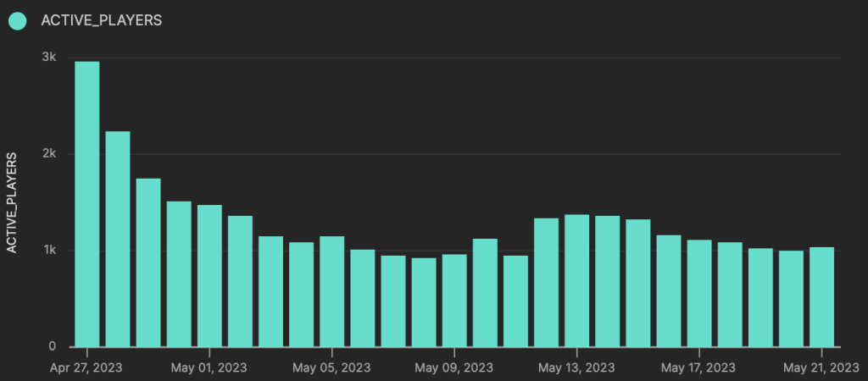The width and height of the screenshot is (868, 381).
Task: Select the May 02 bar right after May 01
Action: point(240,281)
